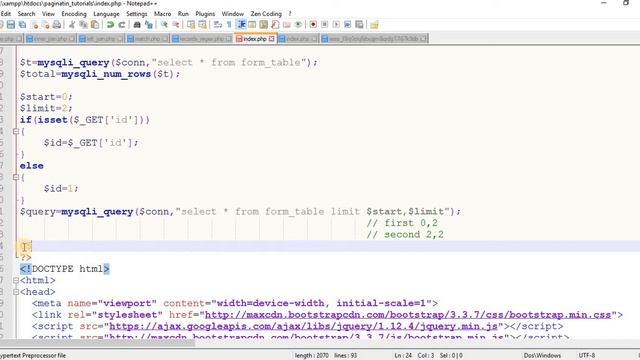Toggle word wrap in the toolbar
Image resolution: width=640 pixels, height=360 pixels.
[218, 25]
